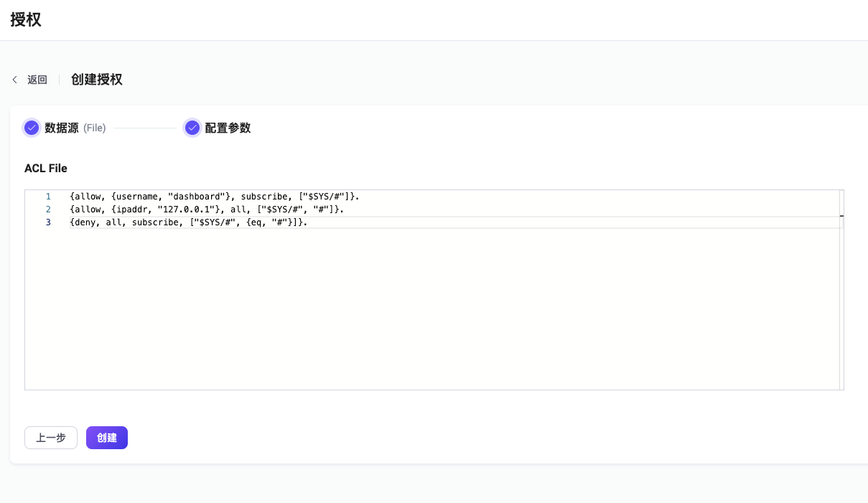Click the 授权 title at the top
Screen dimensions: 868x503
[26, 19]
